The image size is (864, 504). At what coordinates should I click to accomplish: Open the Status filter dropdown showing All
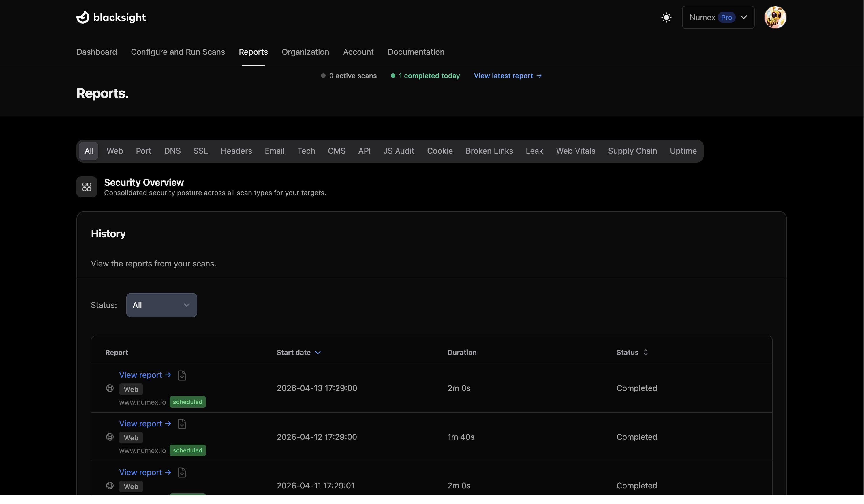pyautogui.click(x=161, y=305)
